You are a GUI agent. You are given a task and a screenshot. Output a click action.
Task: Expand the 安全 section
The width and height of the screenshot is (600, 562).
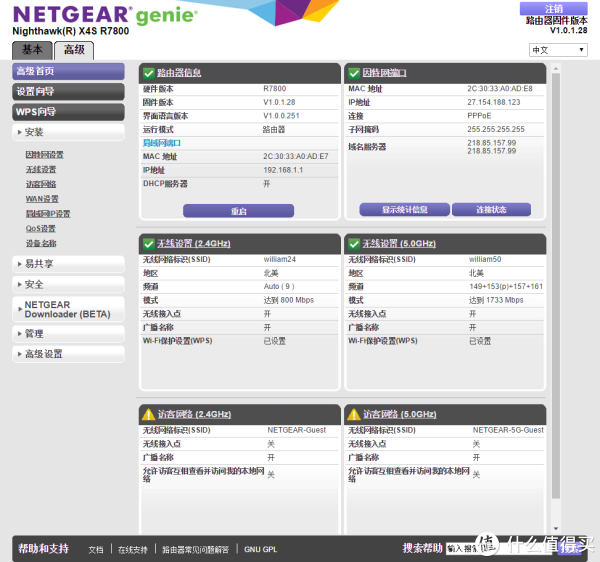pyautogui.click(x=68, y=285)
